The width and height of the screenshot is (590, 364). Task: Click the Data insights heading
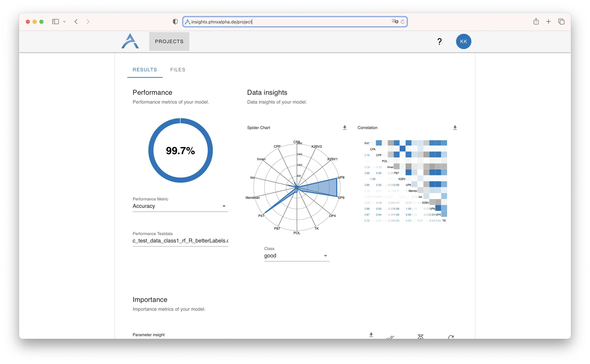267,93
